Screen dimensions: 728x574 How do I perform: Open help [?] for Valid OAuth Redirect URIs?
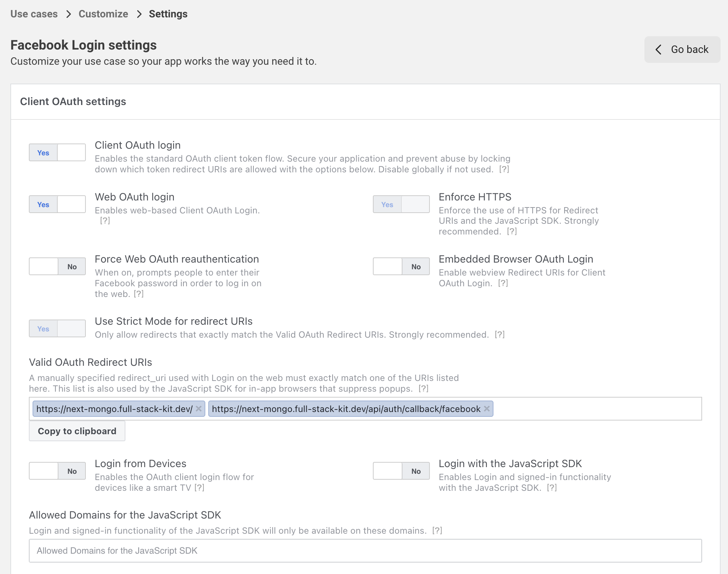click(424, 389)
